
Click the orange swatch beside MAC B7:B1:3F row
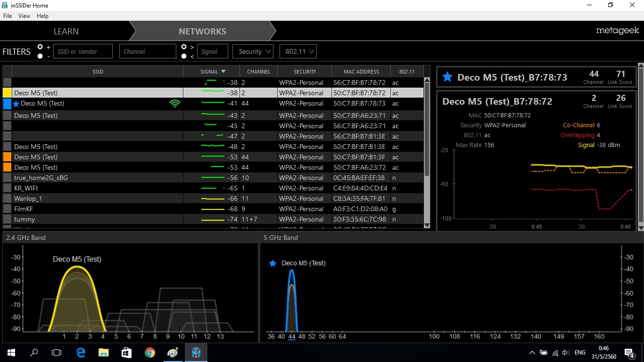pos(7,157)
